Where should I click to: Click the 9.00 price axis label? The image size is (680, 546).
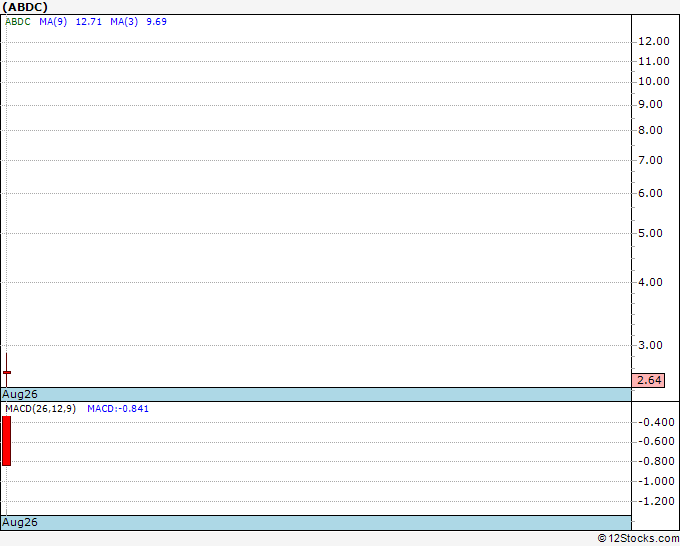coord(651,105)
